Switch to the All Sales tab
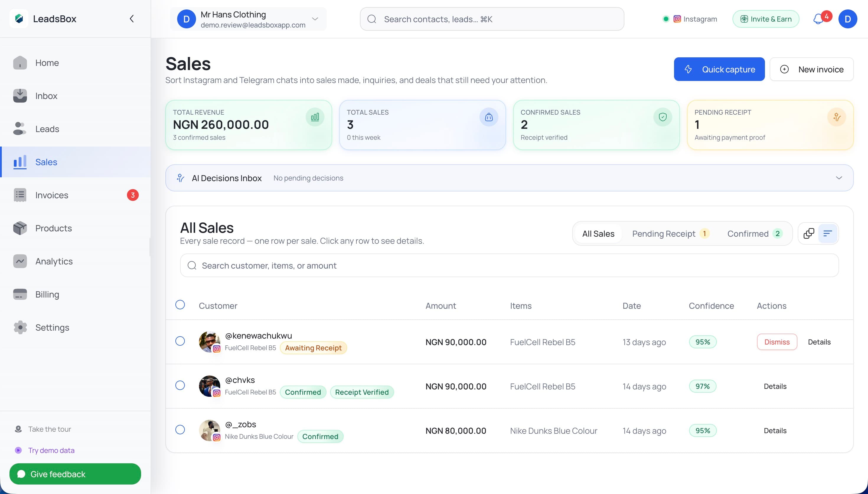Viewport: 868px width, 494px height. coord(598,233)
